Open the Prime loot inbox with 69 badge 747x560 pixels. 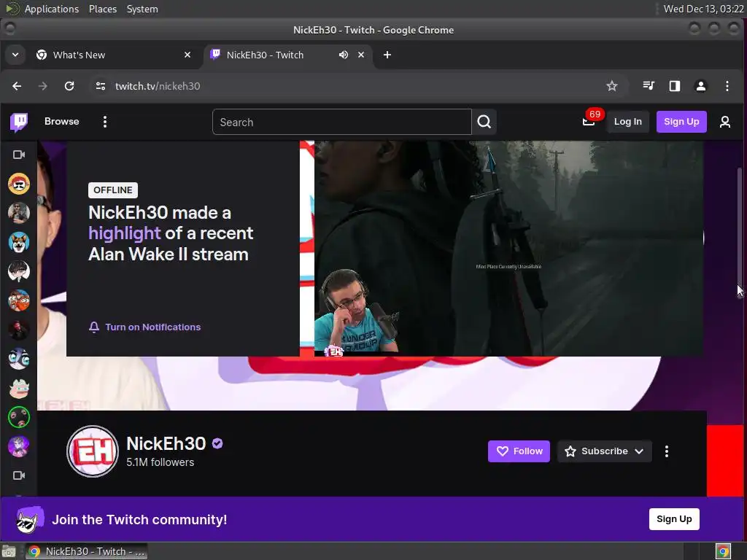coord(589,122)
